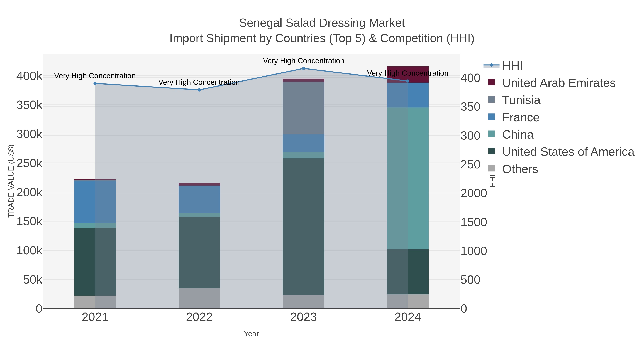Click the 2024 China bar segment

tap(408, 178)
